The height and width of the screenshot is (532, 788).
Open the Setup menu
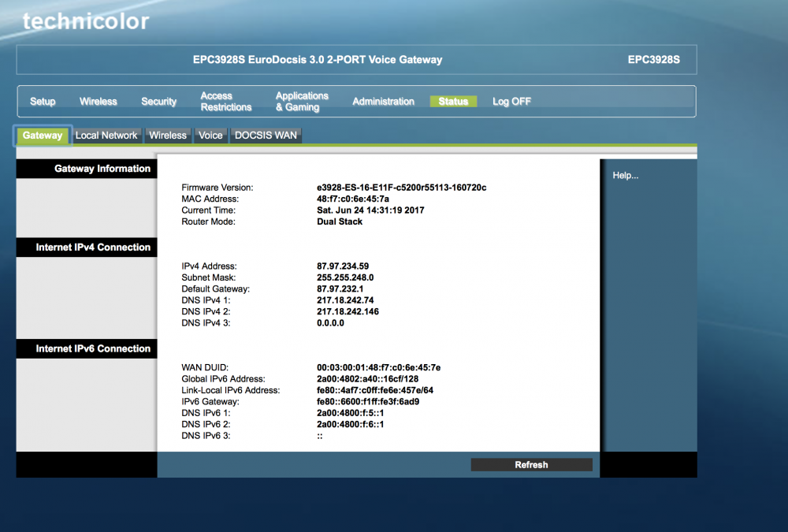point(43,101)
